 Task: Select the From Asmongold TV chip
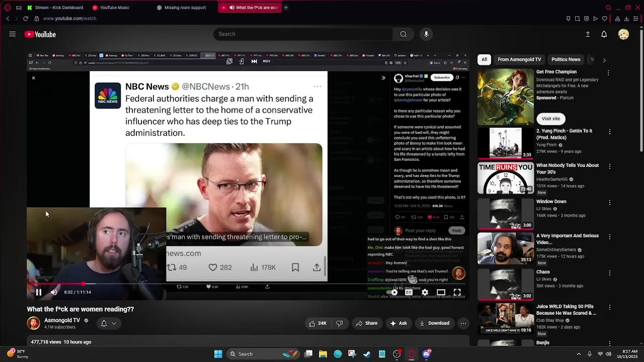point(519,59)
